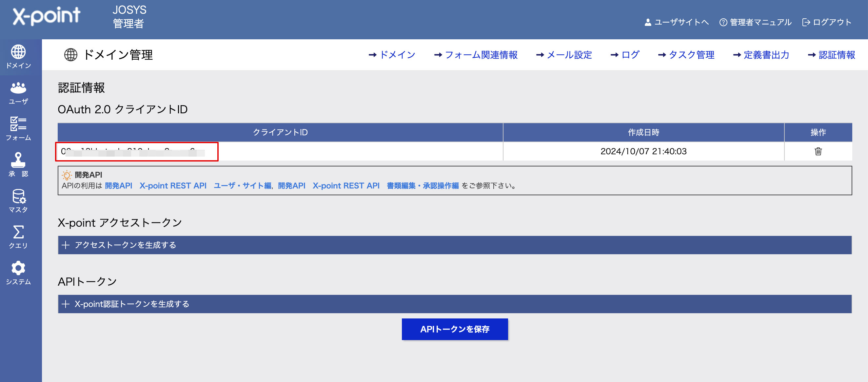
Task: Click the APIトークンを保存 button
Action: 455,329
